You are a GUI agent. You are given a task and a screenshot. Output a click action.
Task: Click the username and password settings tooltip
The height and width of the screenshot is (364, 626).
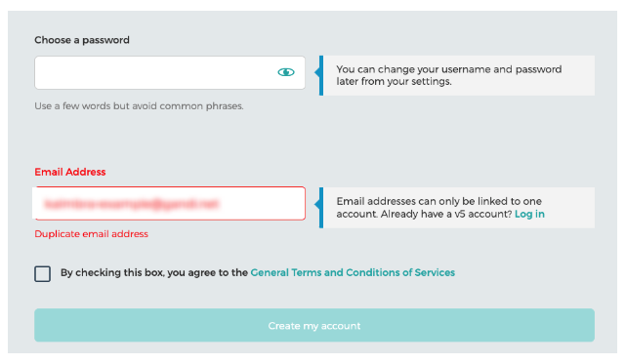coord(457,75)
